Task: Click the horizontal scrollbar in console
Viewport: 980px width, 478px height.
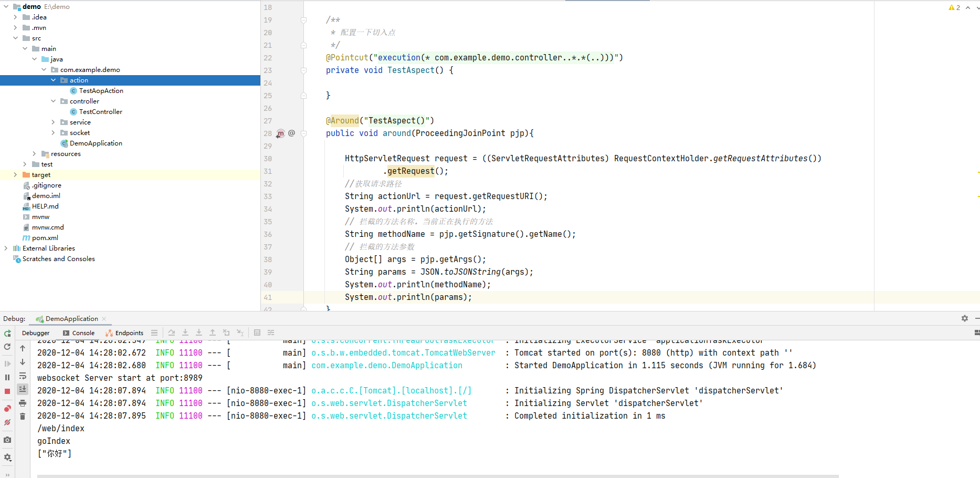Action: [x=438, y=476]
